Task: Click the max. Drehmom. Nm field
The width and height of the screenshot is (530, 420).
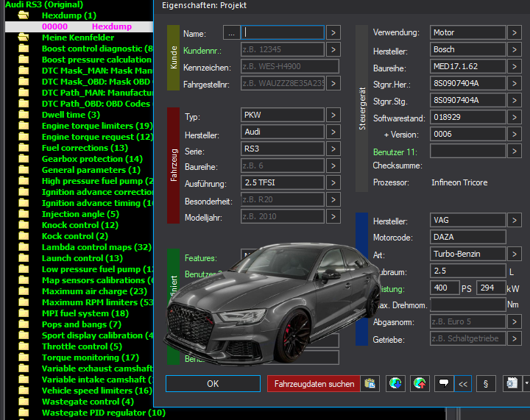Action: (x=468, y=305)
